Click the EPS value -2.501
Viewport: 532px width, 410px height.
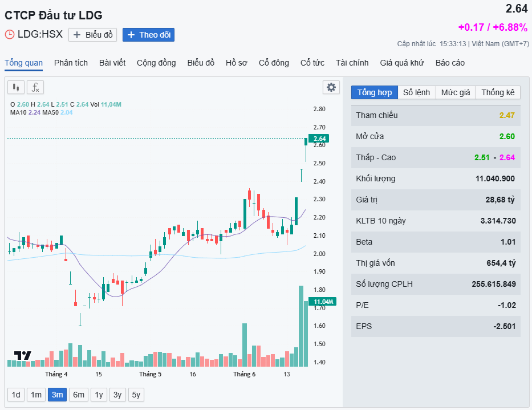[505, 326]
